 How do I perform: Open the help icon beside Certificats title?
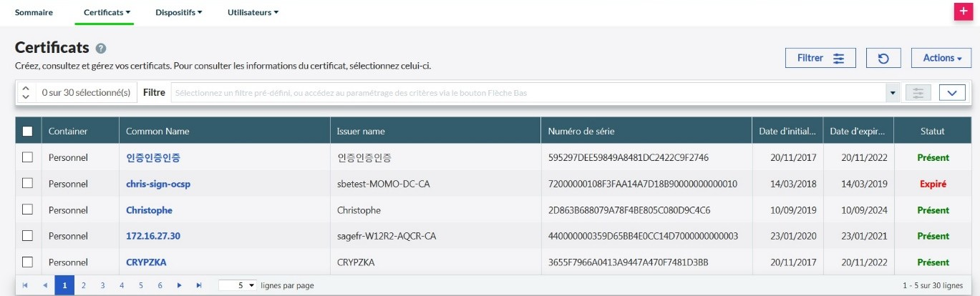pos(101,49)
